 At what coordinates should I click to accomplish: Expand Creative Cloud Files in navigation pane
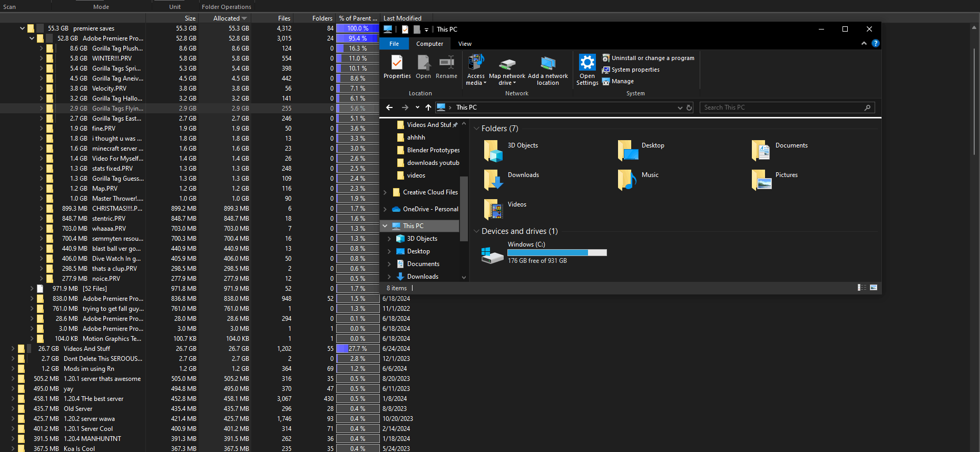[x=385, y=192]
